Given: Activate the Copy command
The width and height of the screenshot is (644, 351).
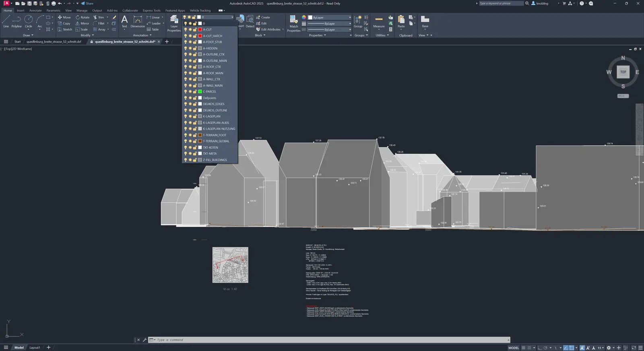Looking at the screenshot, I should (x=64, y=23).
